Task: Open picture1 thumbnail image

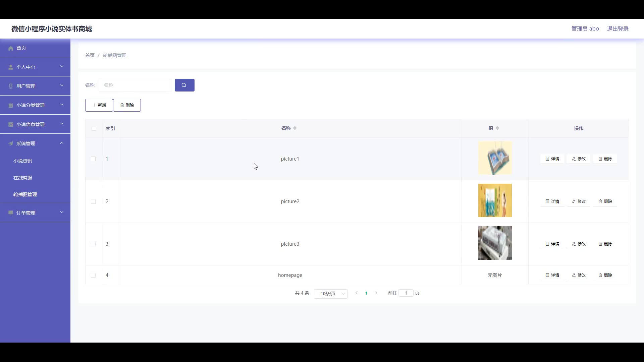Action: pos(495,158)
